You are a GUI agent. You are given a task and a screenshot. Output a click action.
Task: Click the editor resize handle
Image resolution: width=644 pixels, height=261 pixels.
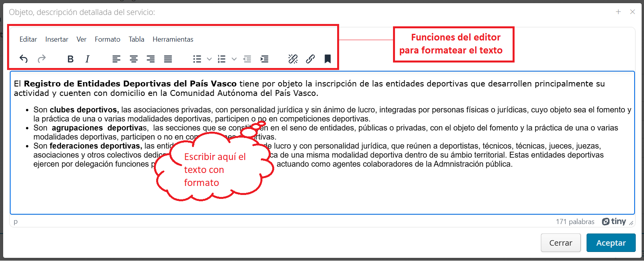pos(631,223)
